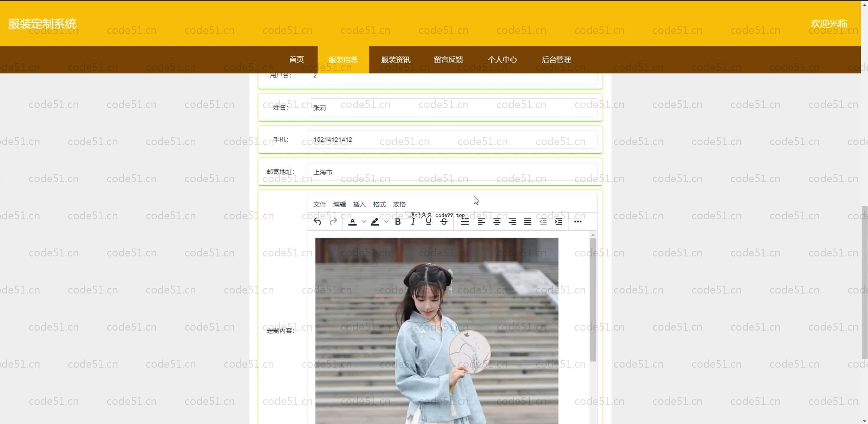Align text left
868x424 pixels.
[481, 222]
